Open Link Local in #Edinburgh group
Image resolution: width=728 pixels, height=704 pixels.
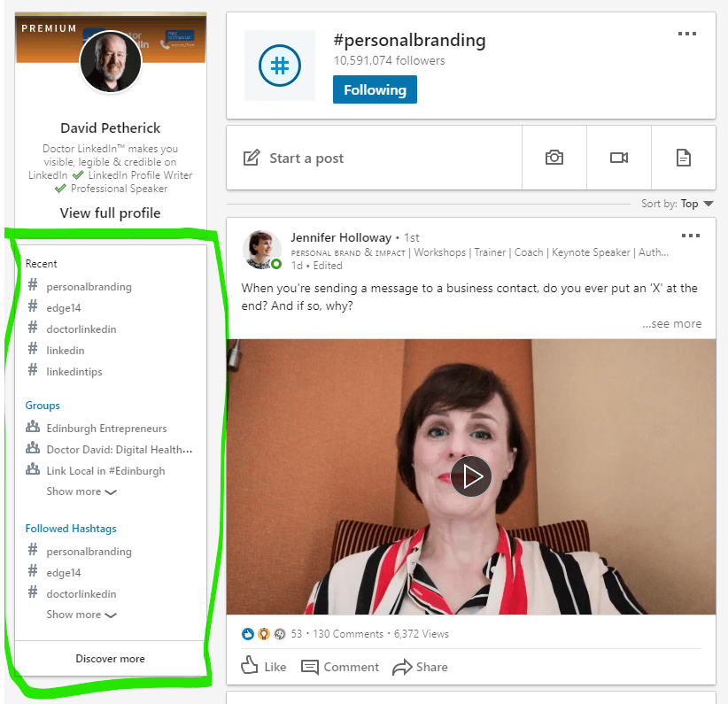coord(105,471)
